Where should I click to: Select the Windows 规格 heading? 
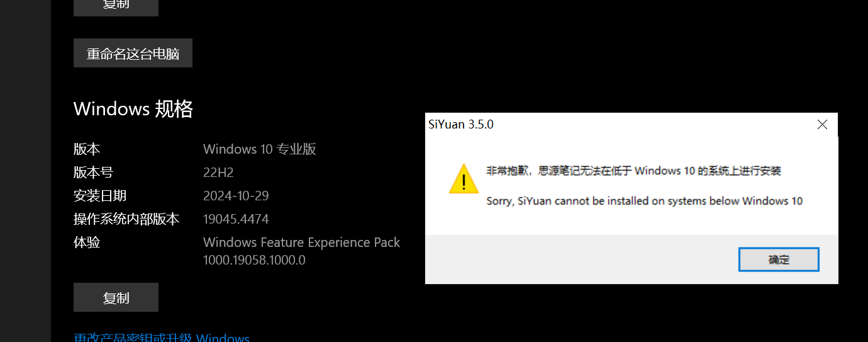[x=133, y=109]
